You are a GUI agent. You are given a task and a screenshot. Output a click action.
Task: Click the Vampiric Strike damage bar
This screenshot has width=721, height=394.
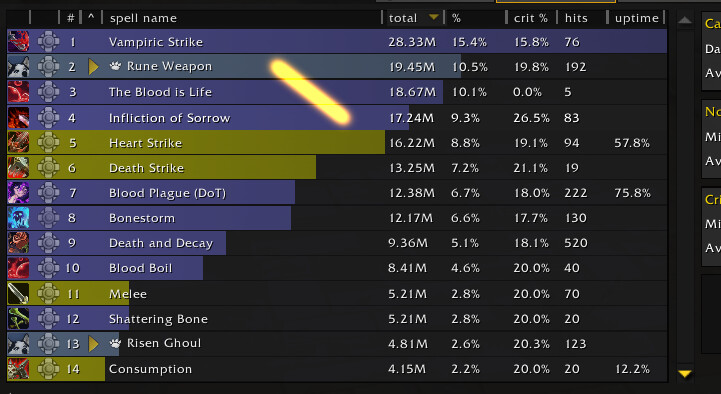coord(337,42)
